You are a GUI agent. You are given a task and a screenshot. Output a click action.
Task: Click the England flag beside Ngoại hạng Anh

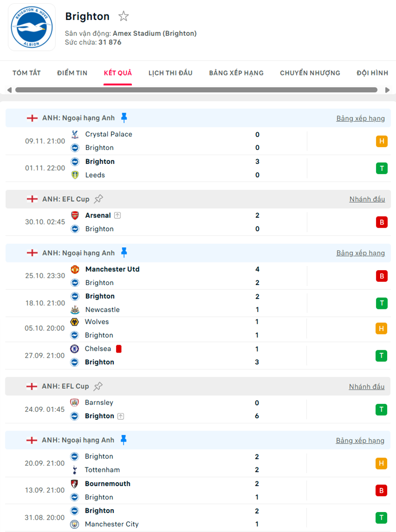pyautogui.click(x=32, y=118)
